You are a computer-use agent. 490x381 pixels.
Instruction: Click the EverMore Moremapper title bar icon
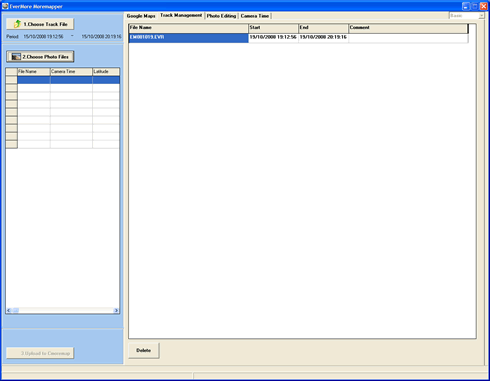tap(5, 6)
